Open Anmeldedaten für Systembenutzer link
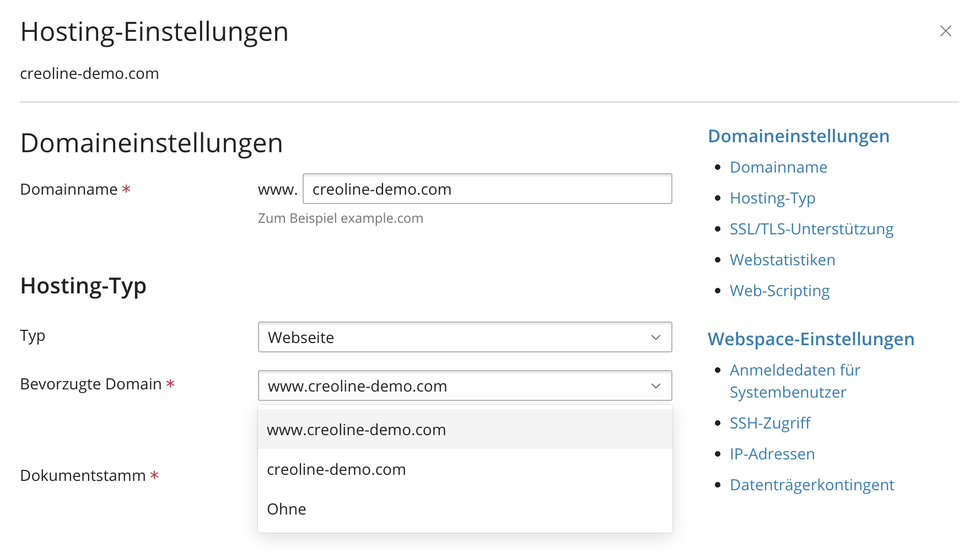The height and width of the screenshot is (557, 980). point(795,381)
